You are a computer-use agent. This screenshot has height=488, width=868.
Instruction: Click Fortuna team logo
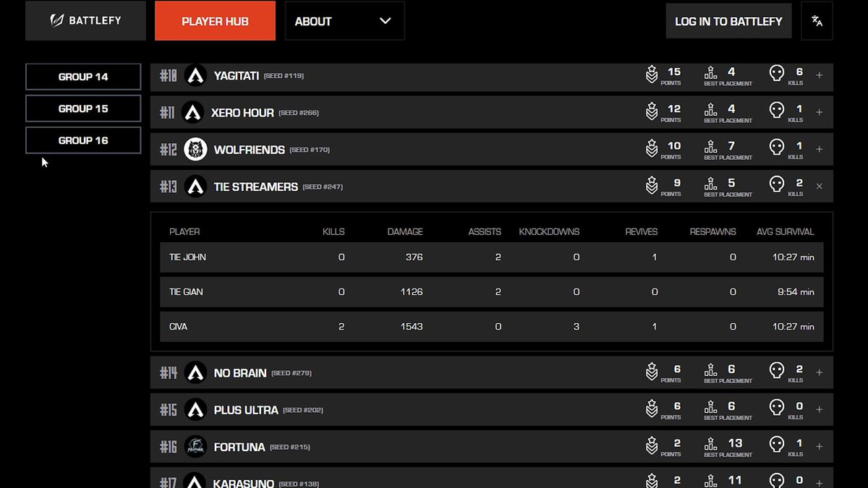(x=195, y=446)
